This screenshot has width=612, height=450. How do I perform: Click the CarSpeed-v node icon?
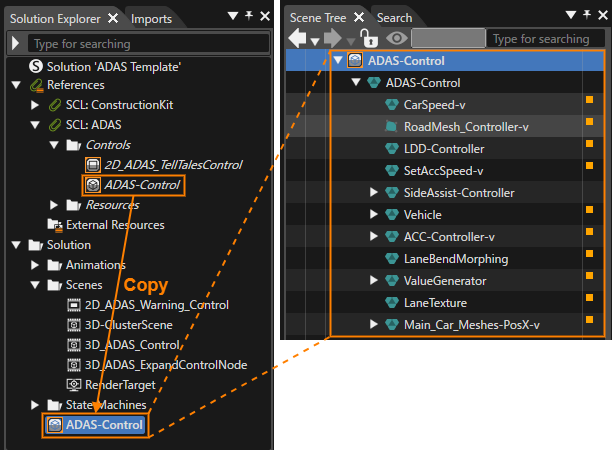click(391, 105)
